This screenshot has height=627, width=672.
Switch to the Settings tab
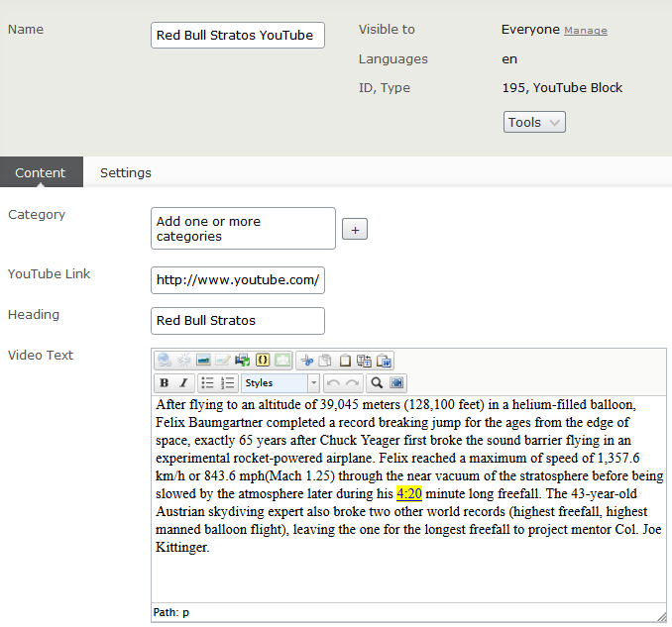click(x=126, y=172)
